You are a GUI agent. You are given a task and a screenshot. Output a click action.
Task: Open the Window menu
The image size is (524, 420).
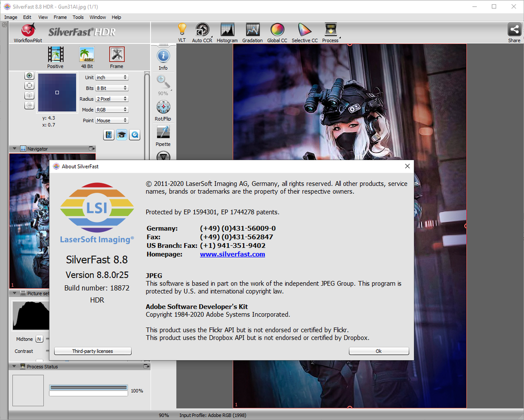[x=98, y=17]
